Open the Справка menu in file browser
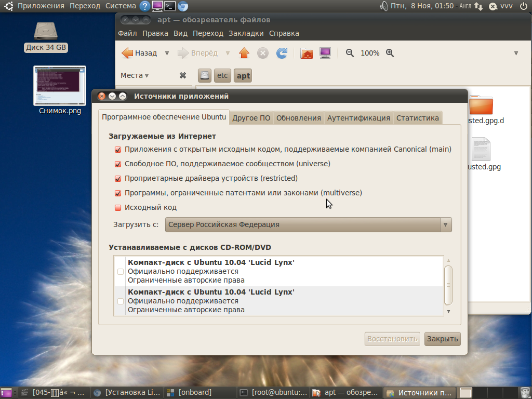532x399 pixels. [x=284, y=33]
